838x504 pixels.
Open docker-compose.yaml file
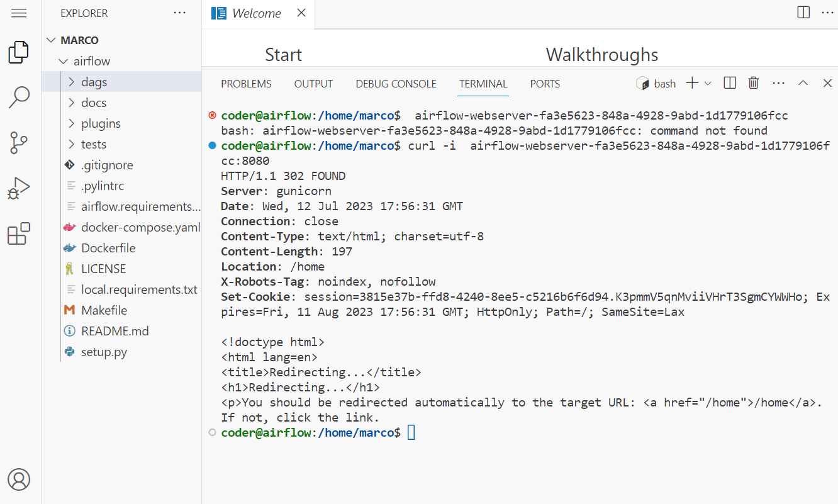point(140,227)
